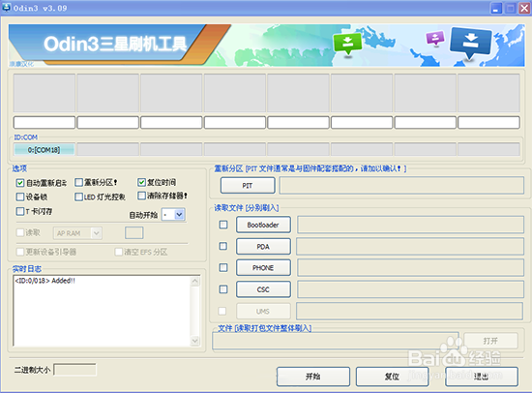The width and height of the screenshot is (532, 393).
Task: Uncheck the Reset Time (复位时间) checkbox
Action: tap(141, 182)
